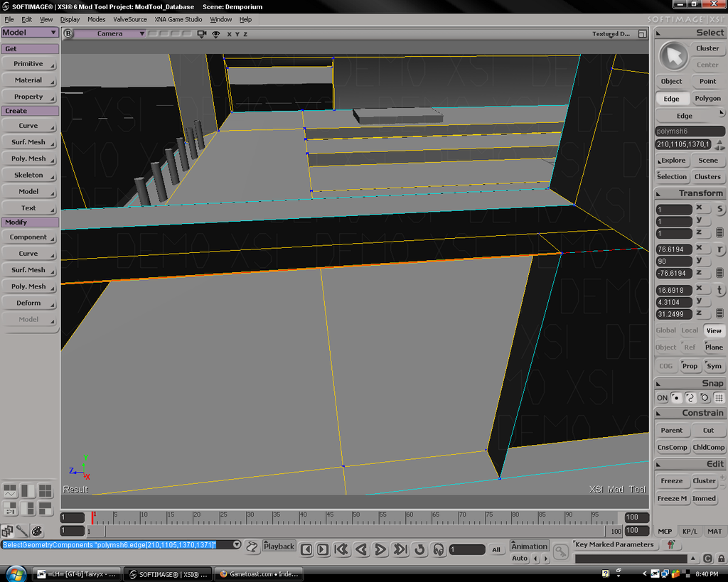The height and width of the screenshot is (582, 728).
Task: Toggle Snap ON button
Action: tap(662, 398)
